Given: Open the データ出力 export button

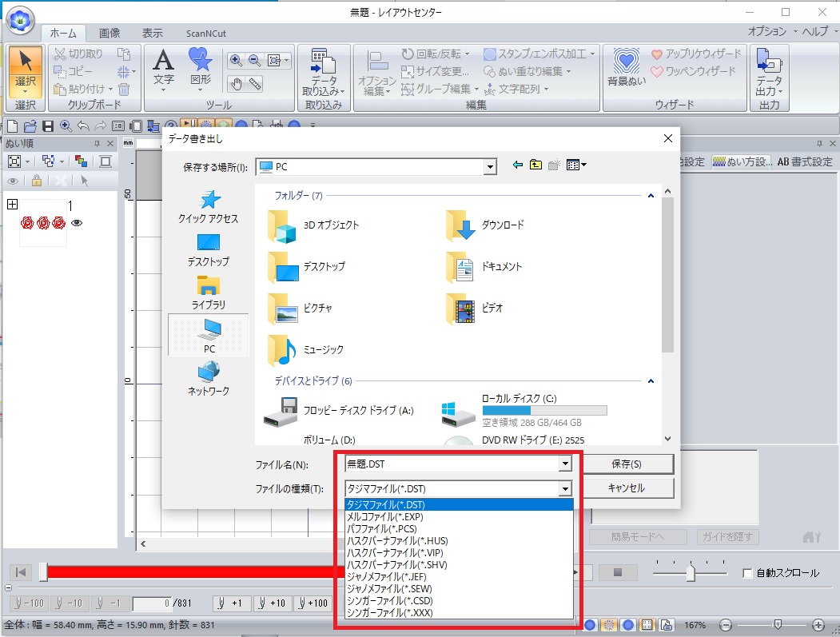Looking at the screenshot, I should 769,72.
